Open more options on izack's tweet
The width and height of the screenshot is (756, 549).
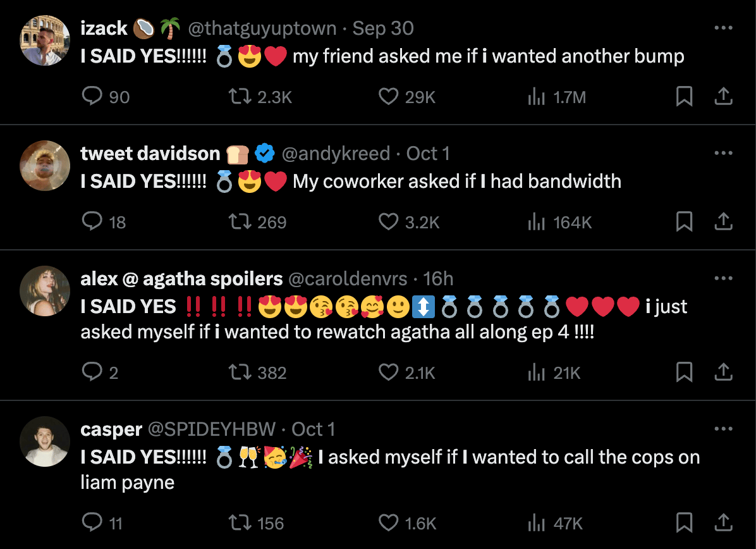[723, 28]
